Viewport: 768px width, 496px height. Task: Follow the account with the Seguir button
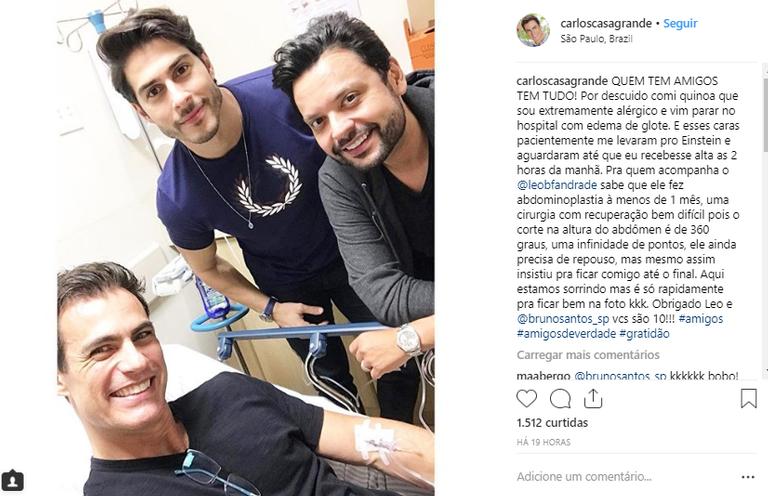point(680,23)
